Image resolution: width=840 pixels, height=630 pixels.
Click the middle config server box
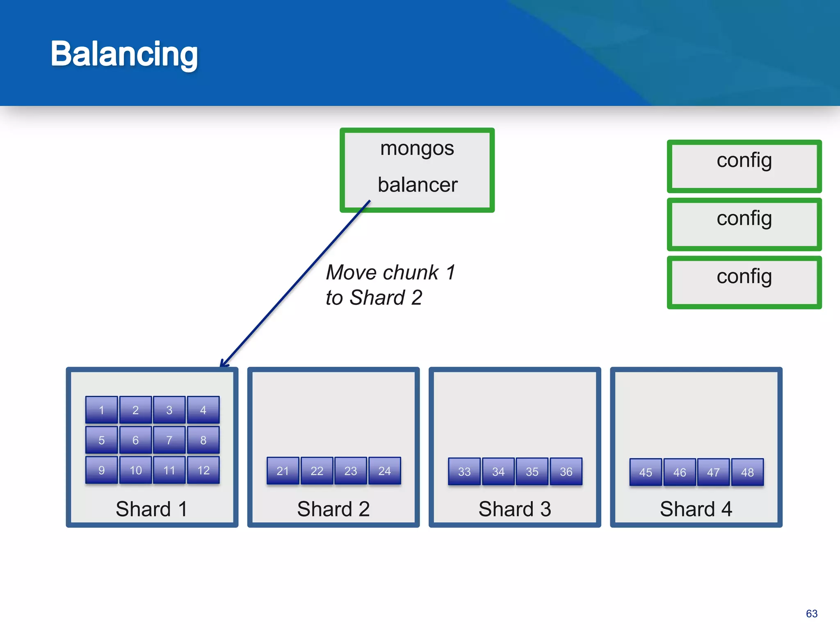pyautogui.click(x=744, y=224)
